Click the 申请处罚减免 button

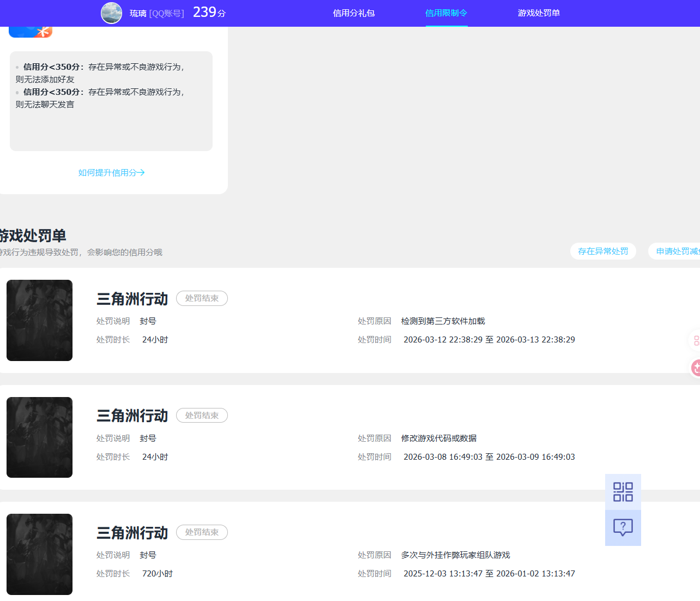pyautogui.click(x=678, y=251)
